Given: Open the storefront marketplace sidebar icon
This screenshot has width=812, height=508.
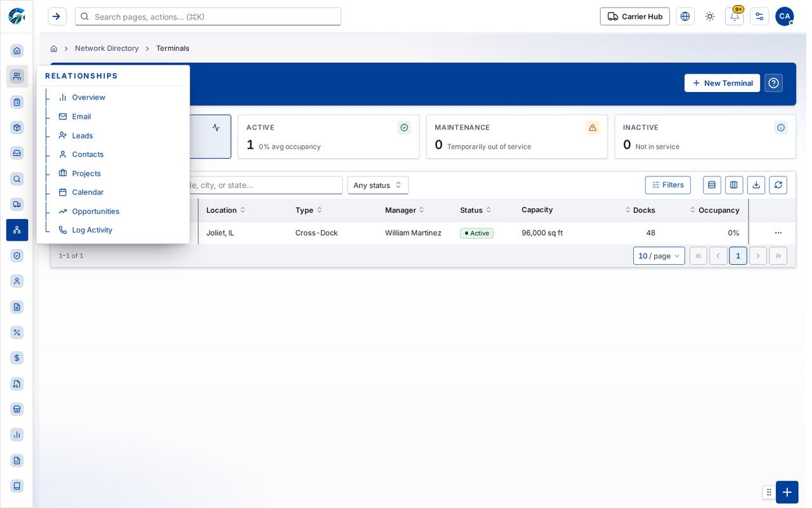Looking at the screenshot, I should coord(17,409).
